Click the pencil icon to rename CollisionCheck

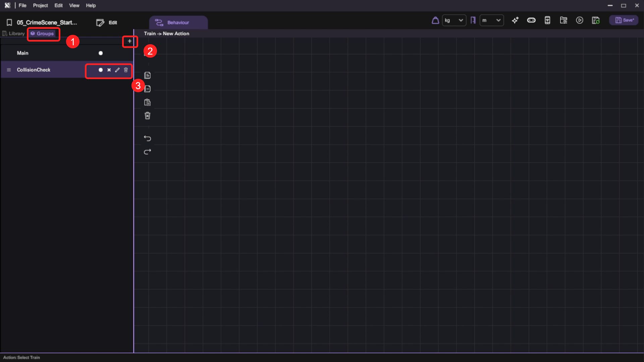[x=117, y=70]
